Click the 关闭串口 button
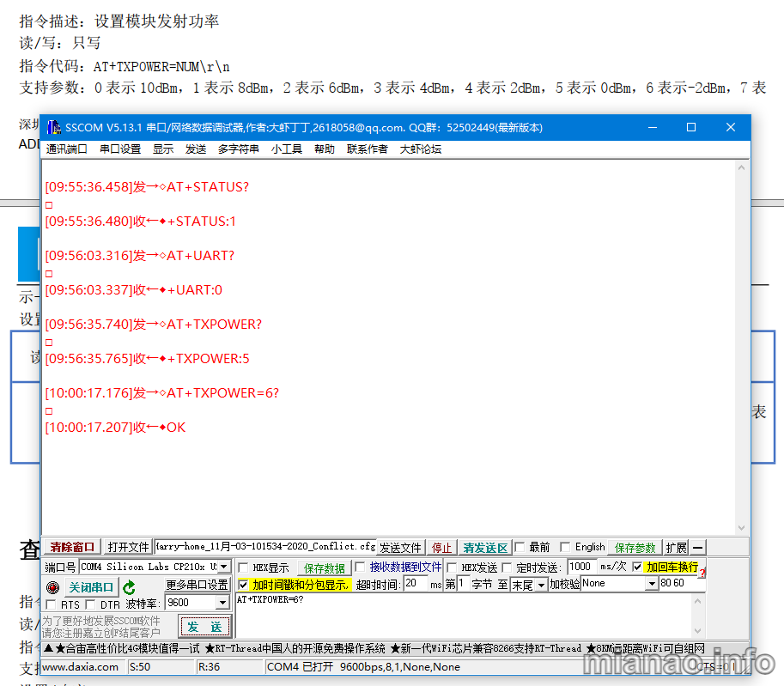The height and width of the screenshot is (686, 784). 91,587
